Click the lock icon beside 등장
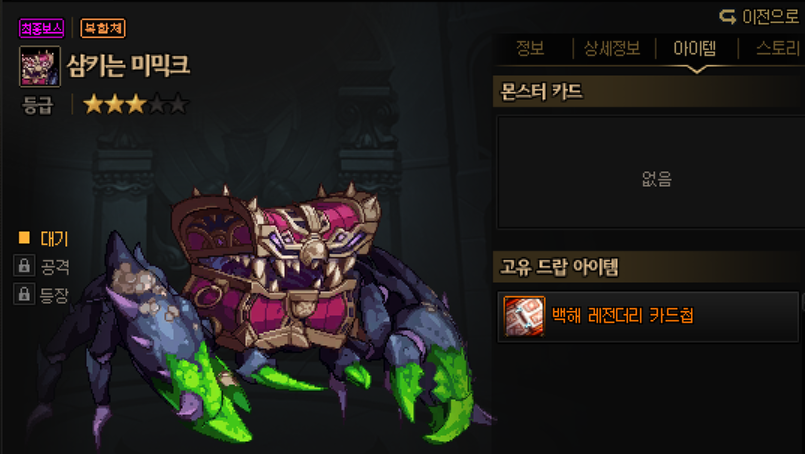Image resolution: width=805 pixels, height=454 pixels. click(x=24, y=294)
